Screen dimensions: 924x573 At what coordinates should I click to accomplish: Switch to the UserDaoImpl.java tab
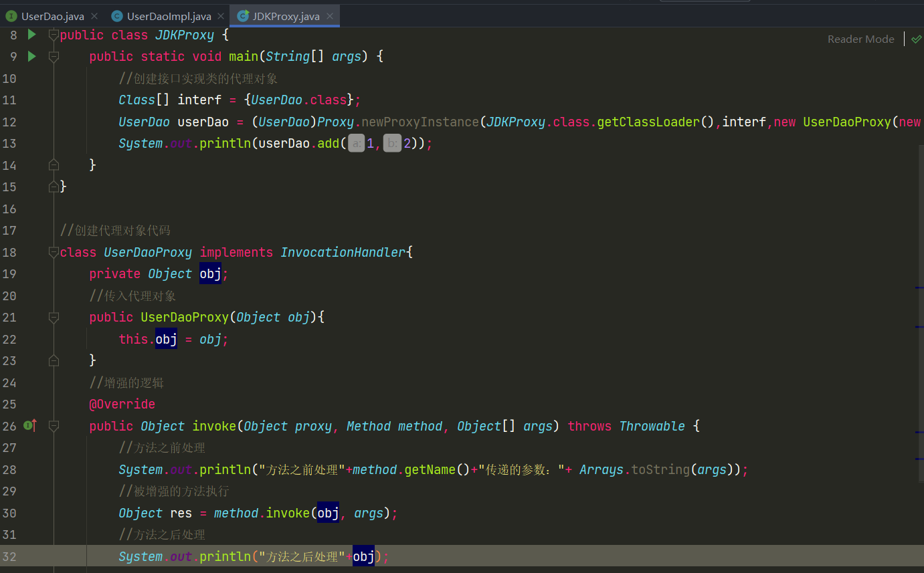pyautogui.click(x=169, y=16)
